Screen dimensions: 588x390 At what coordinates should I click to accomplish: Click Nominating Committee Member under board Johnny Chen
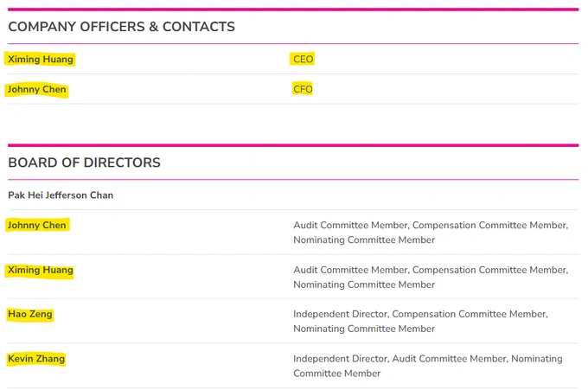coord(364,240)
